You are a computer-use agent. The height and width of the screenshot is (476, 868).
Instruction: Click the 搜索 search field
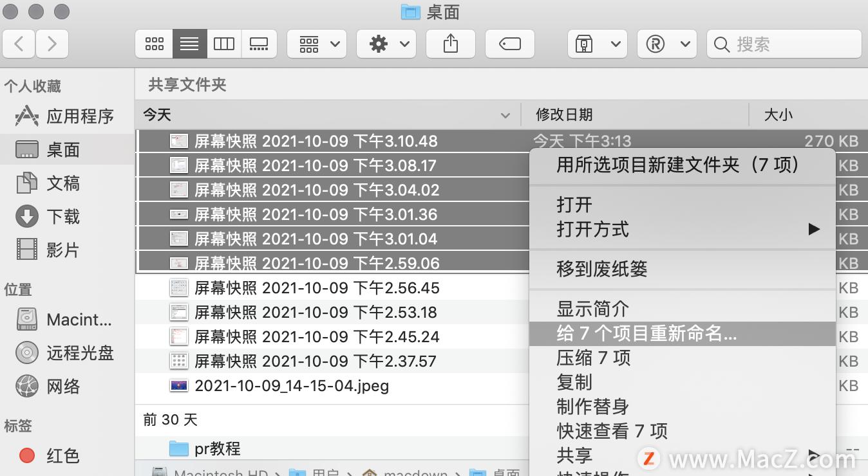(783, 44)
